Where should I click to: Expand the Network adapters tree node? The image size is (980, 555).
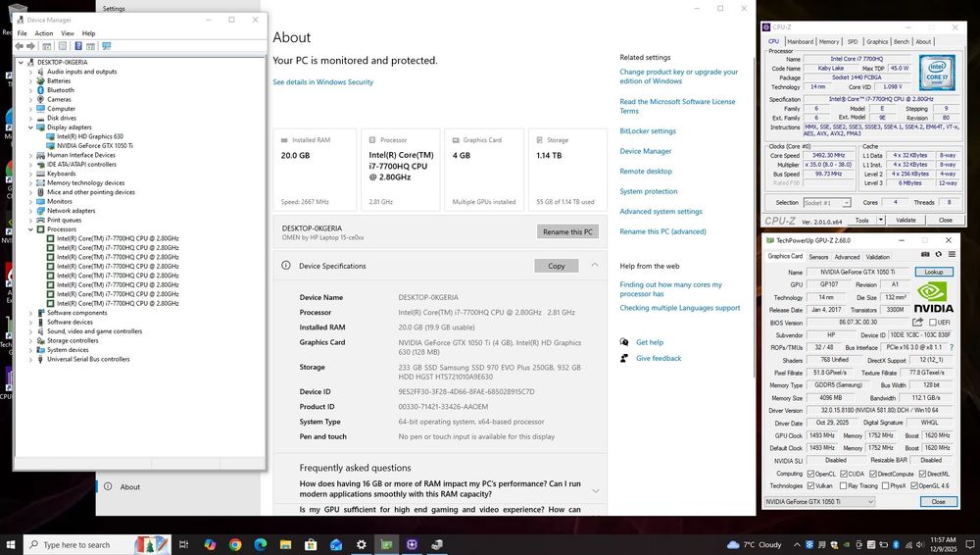click(30, 211)
